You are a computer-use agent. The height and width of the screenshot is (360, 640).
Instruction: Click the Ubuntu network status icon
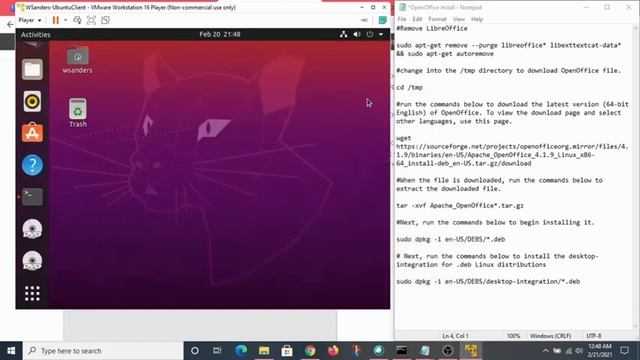(x=344, y=34)
